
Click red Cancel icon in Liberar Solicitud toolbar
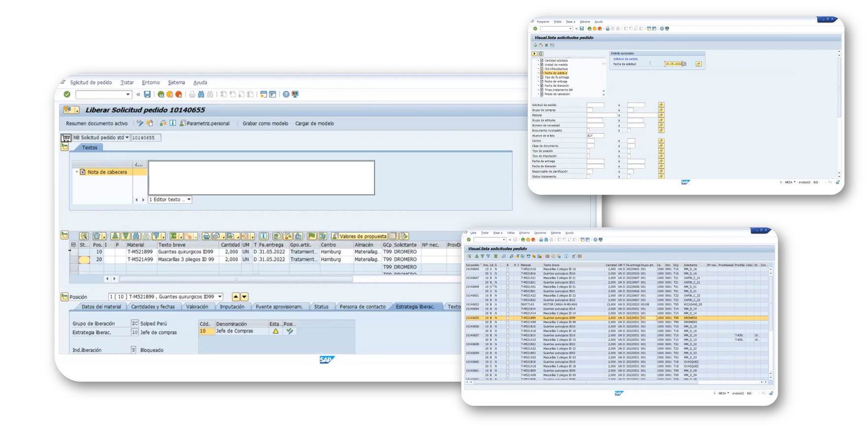pyautogui.click(x=179, y=94)
